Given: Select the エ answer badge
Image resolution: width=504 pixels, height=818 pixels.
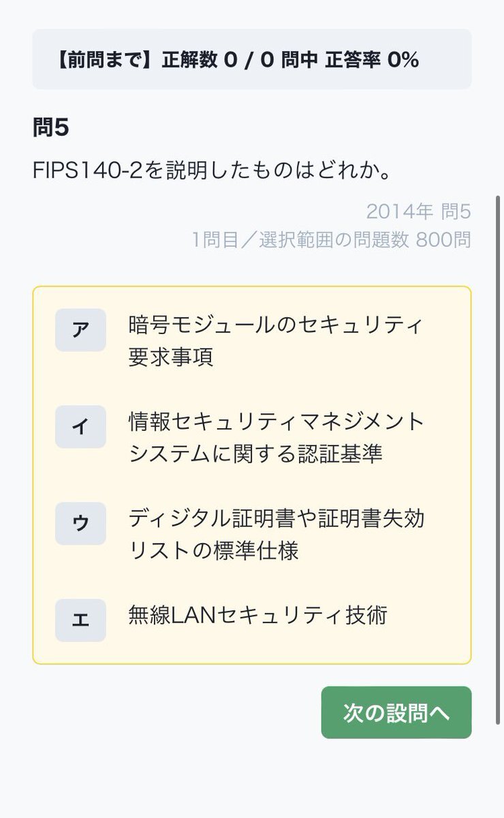Looking at the screenshot, I should point(80,620).
